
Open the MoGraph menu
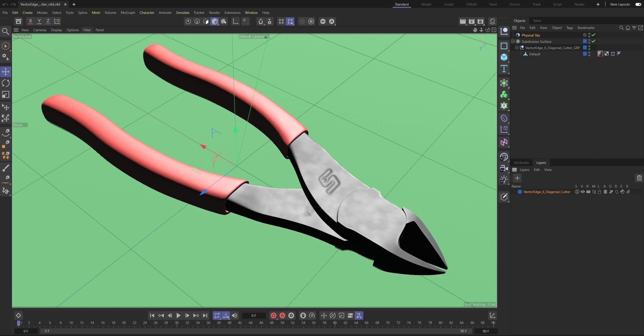point(128,13)
